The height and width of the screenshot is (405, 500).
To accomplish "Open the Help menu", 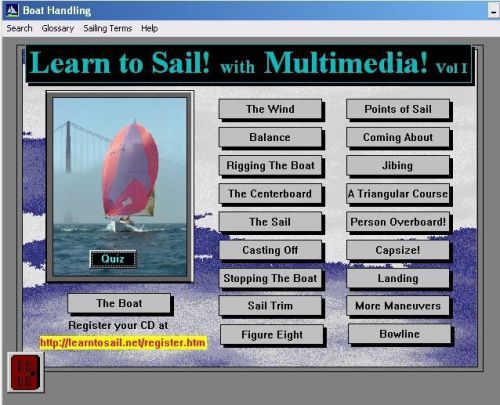I will click(149, 28).
